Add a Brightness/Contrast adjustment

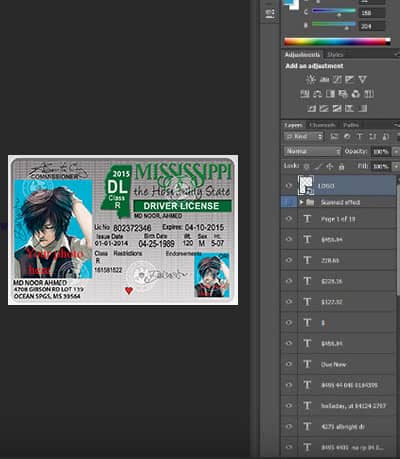(x=311, y=79)
